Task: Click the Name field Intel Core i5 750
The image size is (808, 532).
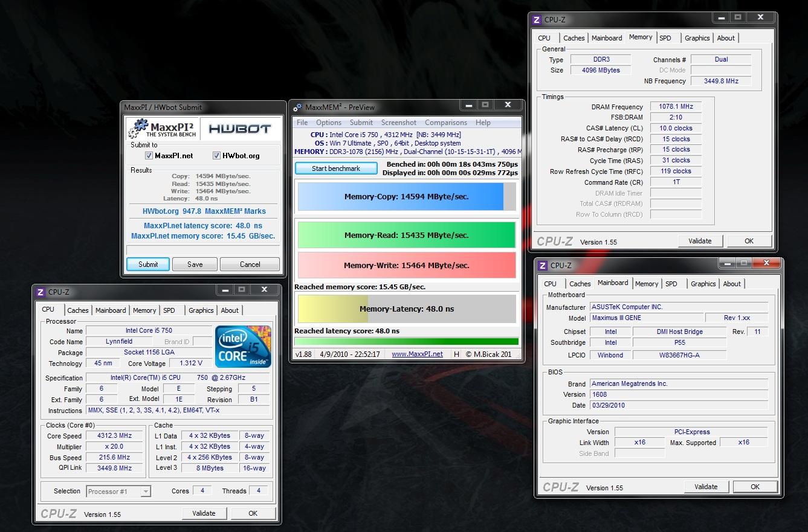Action: tap(149, 331)
